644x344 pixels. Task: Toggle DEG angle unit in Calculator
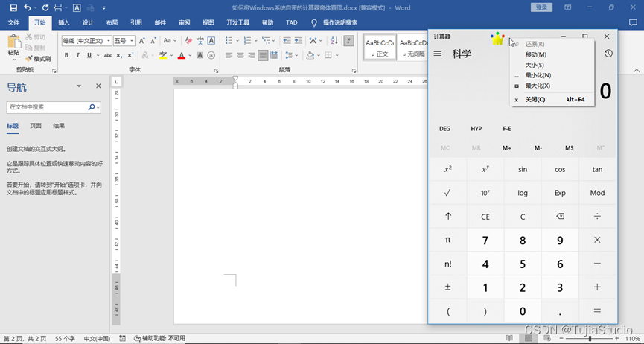click(444, 129)
